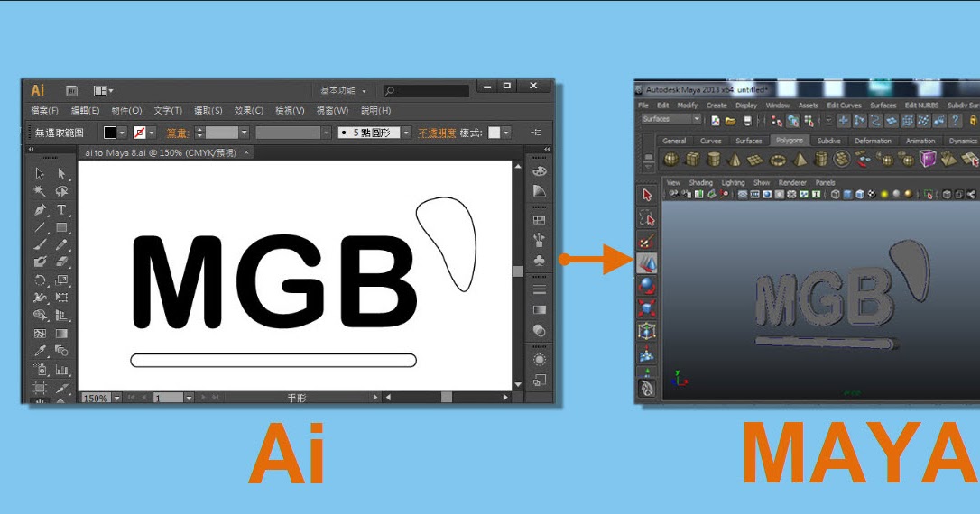The width and height of the screenshot is (980, 514).
Task: Launch Bridge from the Br icon
Action: (x=71, y=90)
